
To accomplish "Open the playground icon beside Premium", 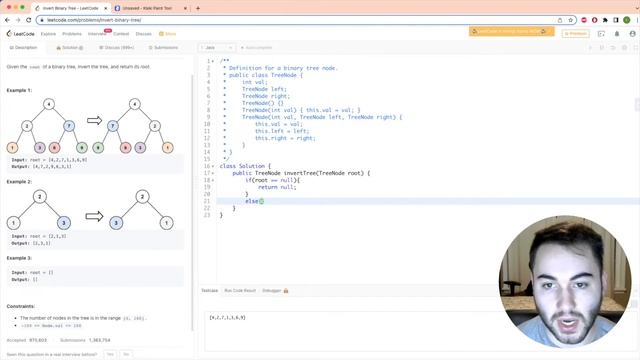I will (601, 34).
